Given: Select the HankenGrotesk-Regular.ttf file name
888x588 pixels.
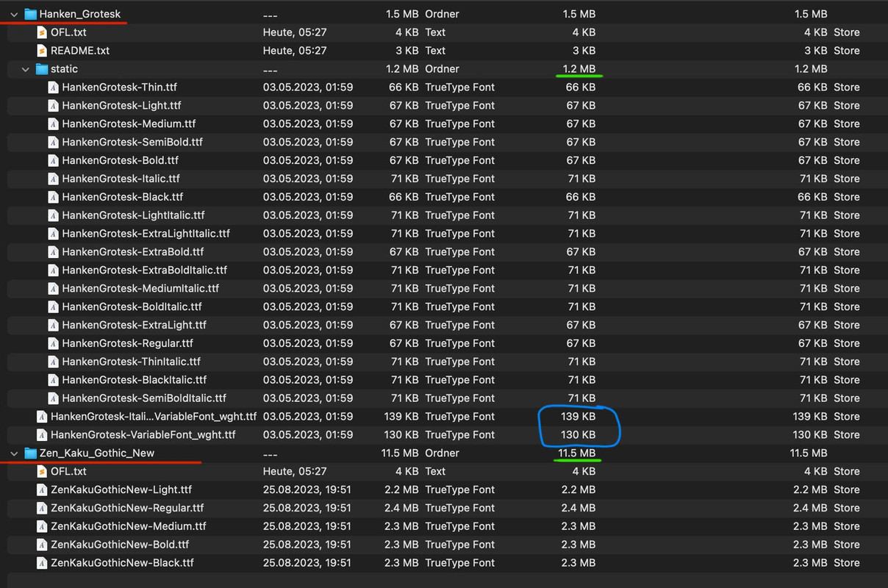Looking at the screenshot, I should tap(128, 343).
